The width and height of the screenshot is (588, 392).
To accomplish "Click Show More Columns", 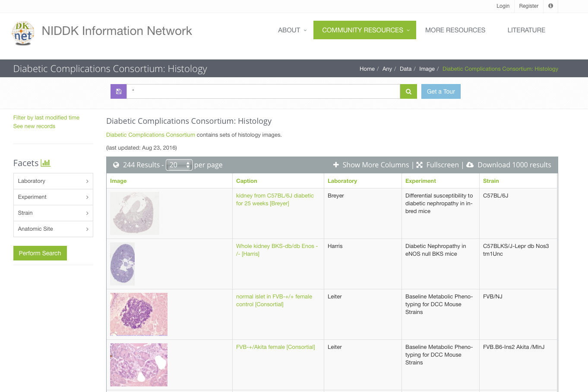I will [x=376, y=165].
